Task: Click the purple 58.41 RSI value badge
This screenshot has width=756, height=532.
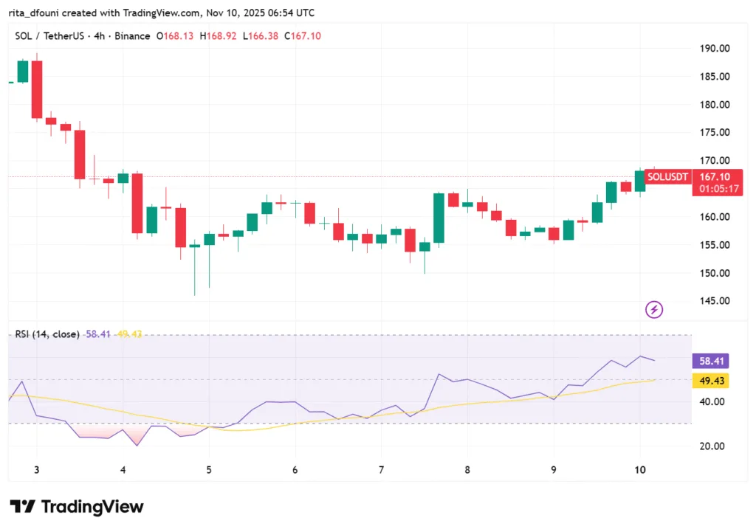Action: pyautogui.click(x=710, y=361)
